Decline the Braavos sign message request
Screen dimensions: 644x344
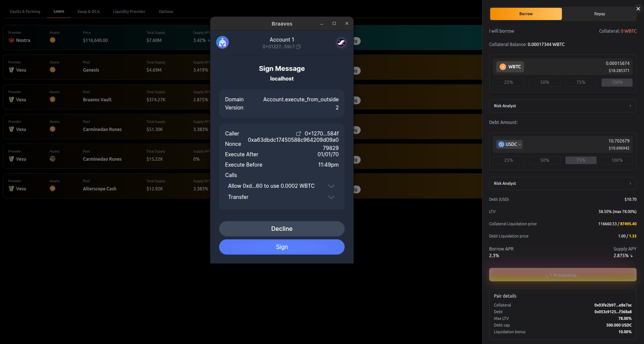coord(282,229)
